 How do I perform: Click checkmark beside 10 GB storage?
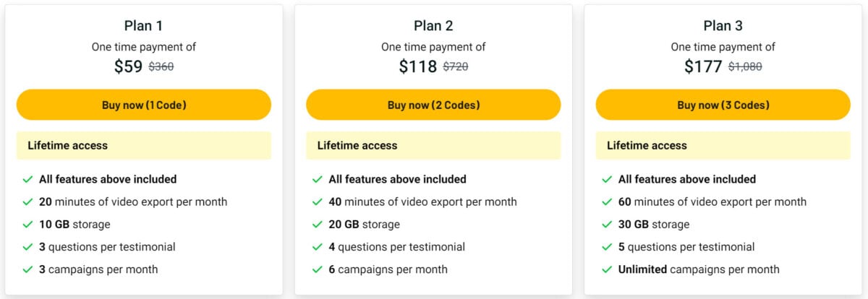(27, 225)
